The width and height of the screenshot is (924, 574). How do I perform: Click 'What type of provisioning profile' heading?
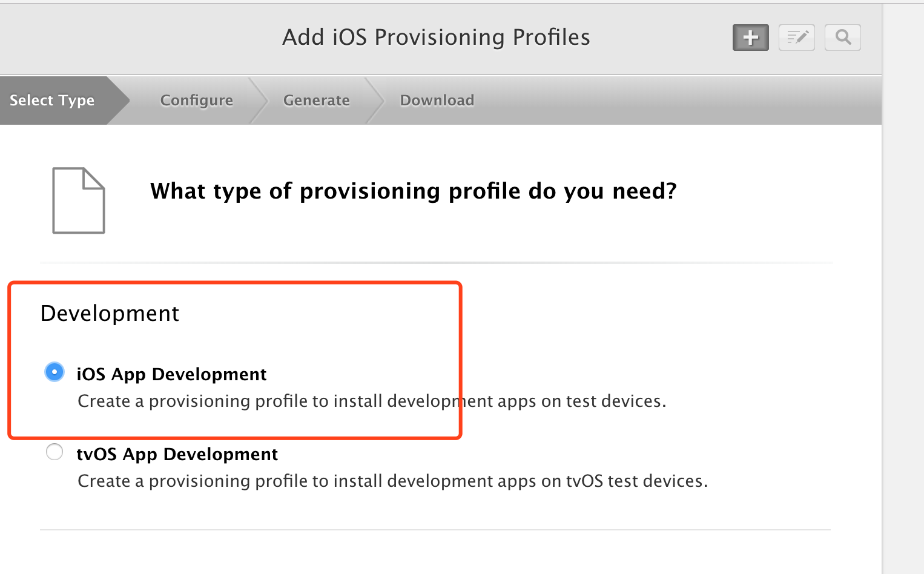[x=413, y=191]
